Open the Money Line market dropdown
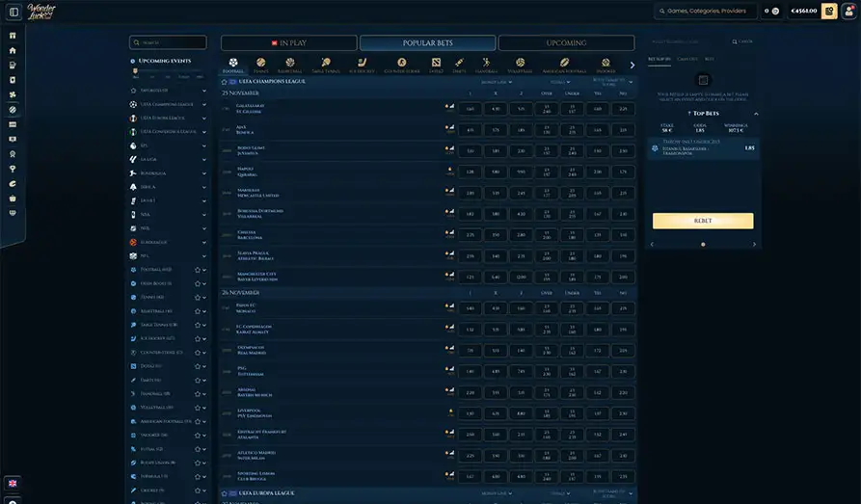The image size is (861, 504). 497,82
